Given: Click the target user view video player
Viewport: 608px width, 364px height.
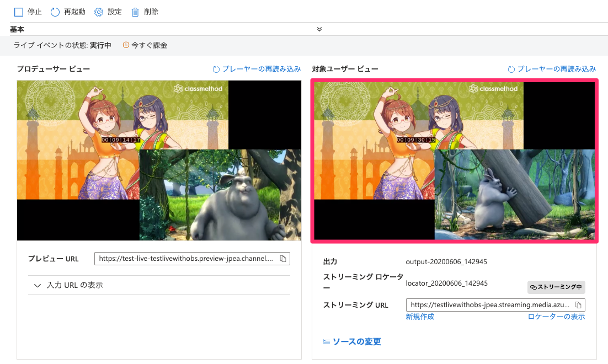Looking at the screenshot, I should [455, 161].
